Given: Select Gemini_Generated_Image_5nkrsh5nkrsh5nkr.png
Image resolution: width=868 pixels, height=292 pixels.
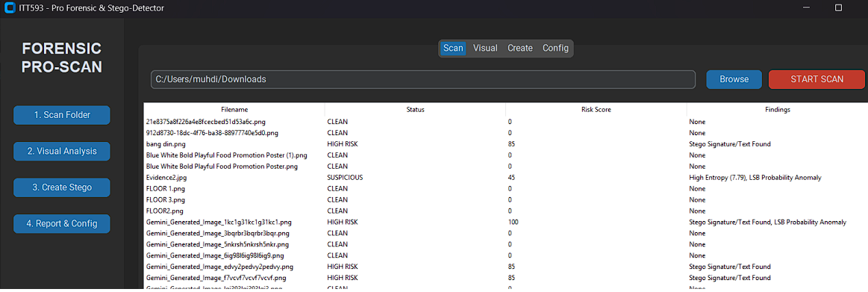Looking at the screenshot, I should [506, 244].
